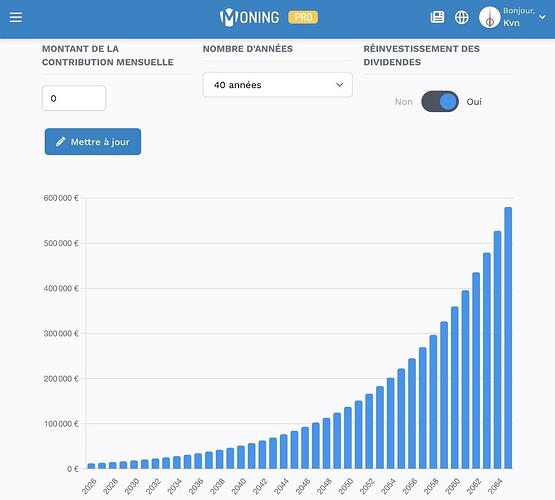
Task: Click the Bonjour, Kvn account menu
Action: tap(512, 17)
